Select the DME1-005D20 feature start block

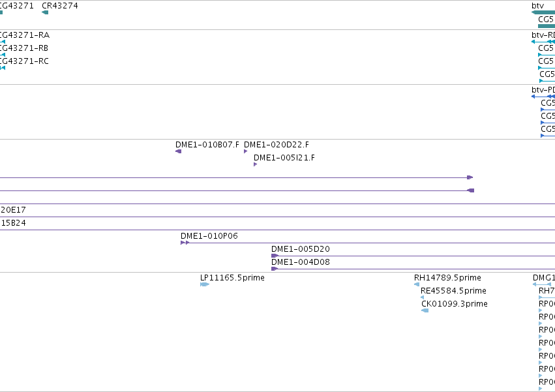tap(275, 256)
